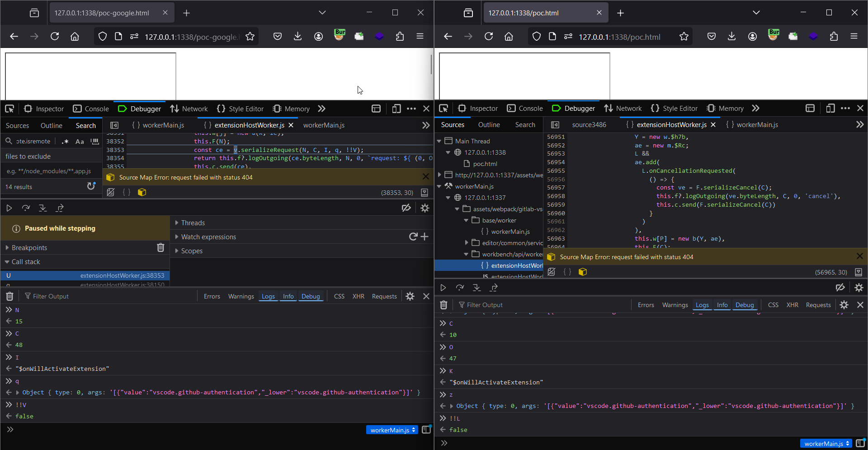Open Downloads icon in right browser toolbar

731,36
